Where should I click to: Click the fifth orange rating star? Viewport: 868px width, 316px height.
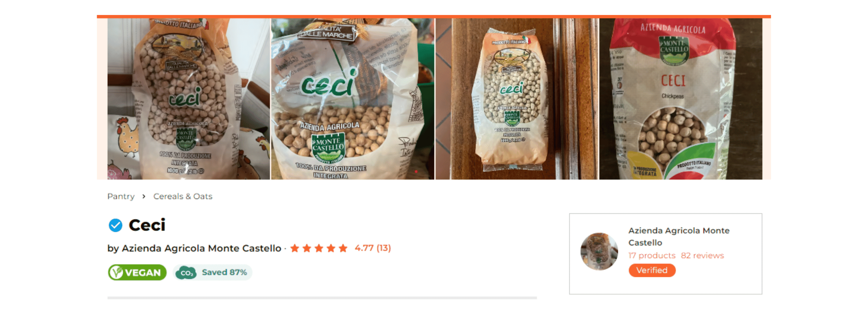point(343,248)
